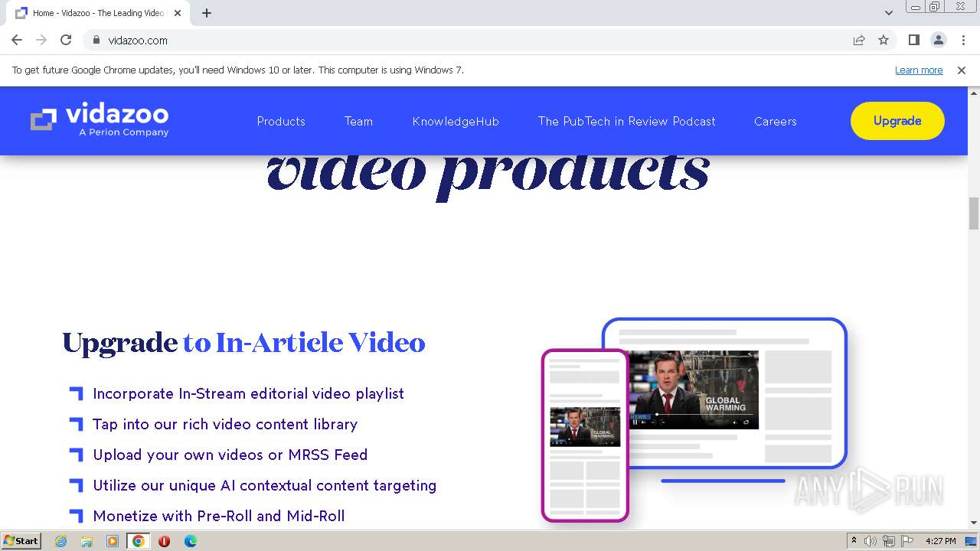
Task: Click 'Tap into our rich video content library'
Action: (x=225, y=424)
